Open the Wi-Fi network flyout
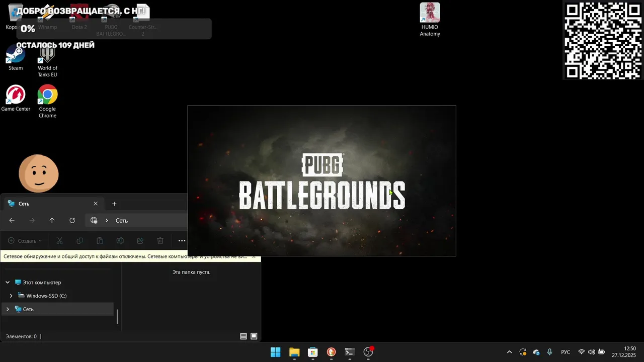Viewport: 644px width, 362px height. [582, 352]
